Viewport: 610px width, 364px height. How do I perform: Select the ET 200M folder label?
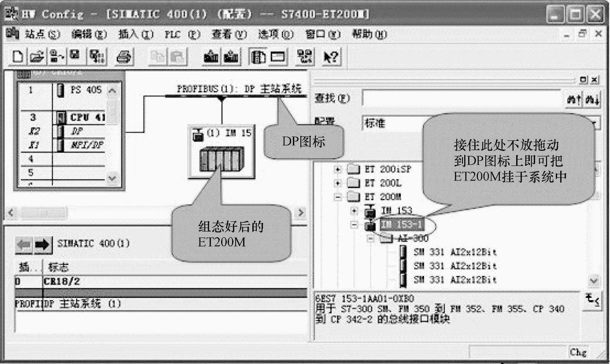click(383, 197)
